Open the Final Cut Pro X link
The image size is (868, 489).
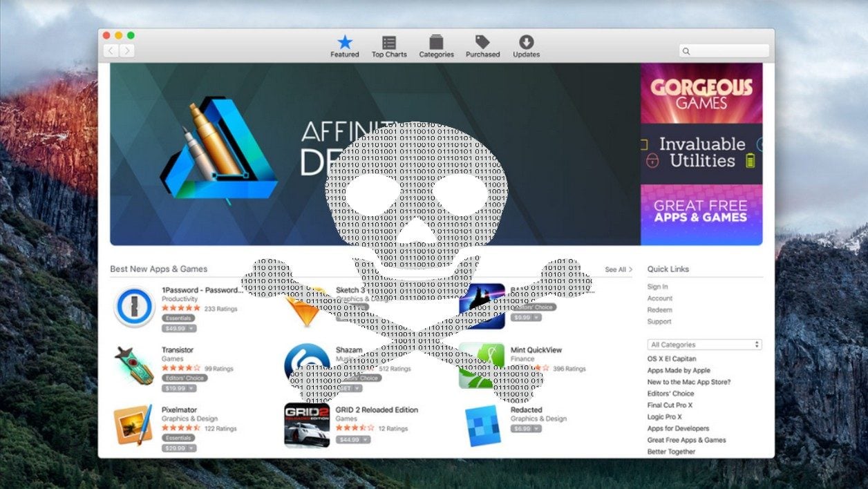pyautogui.click(x=670, y=405)
